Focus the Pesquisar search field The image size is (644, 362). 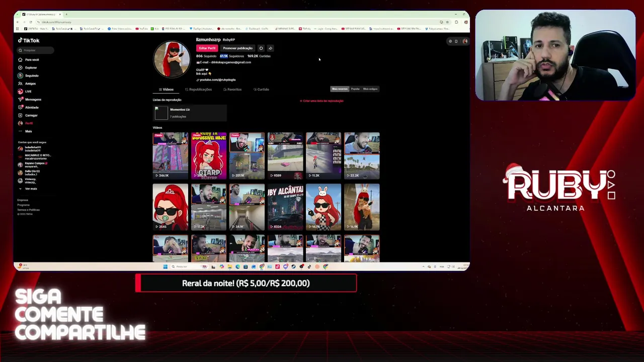tap(36, 50)
